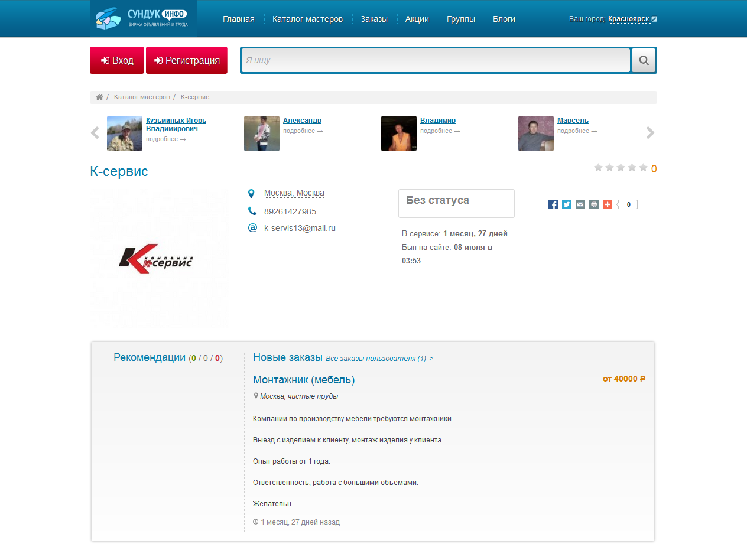Click подробнее under Александр

click(303, 131)
